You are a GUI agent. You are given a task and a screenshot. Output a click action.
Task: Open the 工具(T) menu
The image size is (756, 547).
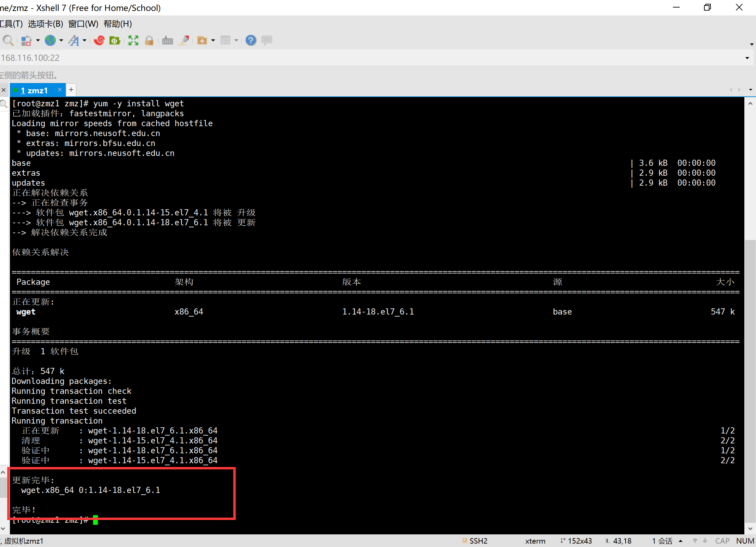(11, 24)
